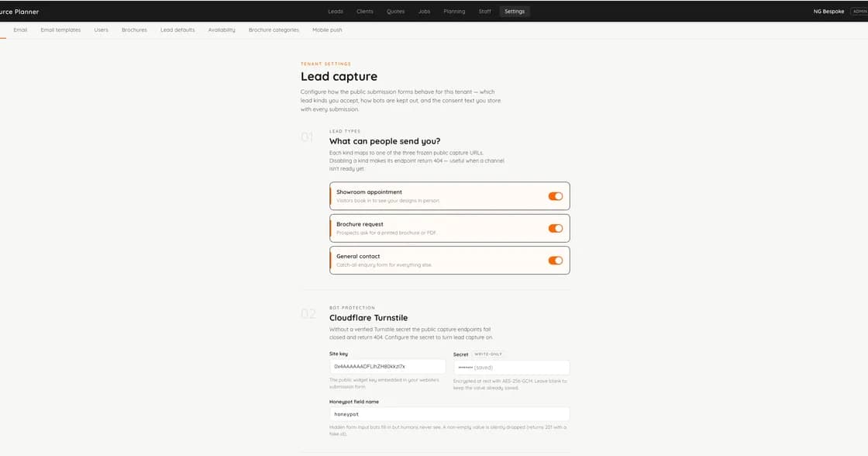The width and height of the screenshot is (868, 456).
Task: Turn off General contact switch
Action: 555,261
